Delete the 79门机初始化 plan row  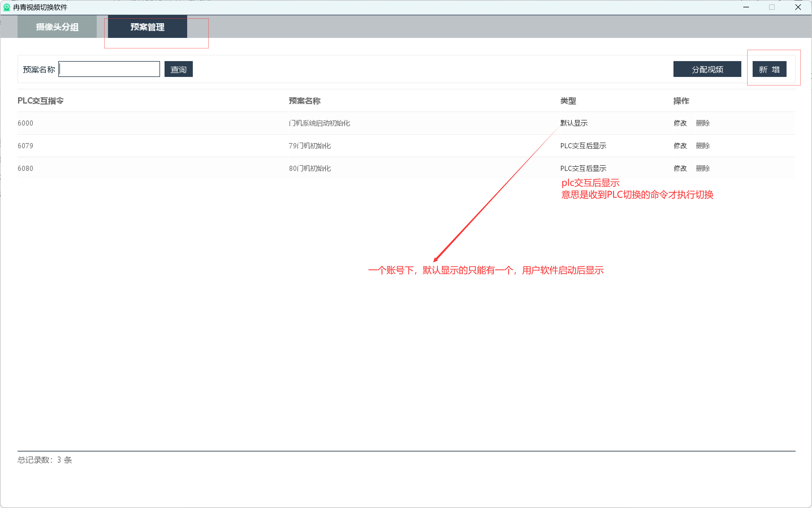[703, 146]
